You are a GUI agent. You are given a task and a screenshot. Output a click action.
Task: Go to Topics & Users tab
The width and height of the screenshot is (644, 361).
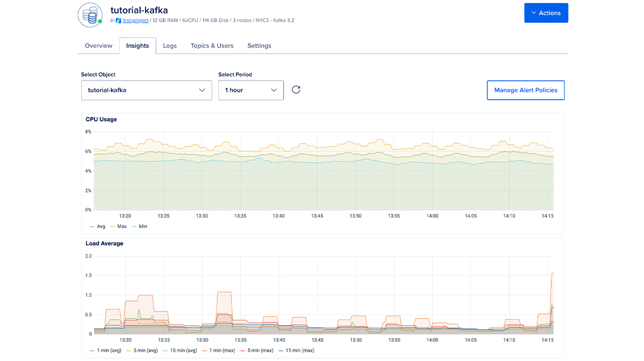pos(212,45)
